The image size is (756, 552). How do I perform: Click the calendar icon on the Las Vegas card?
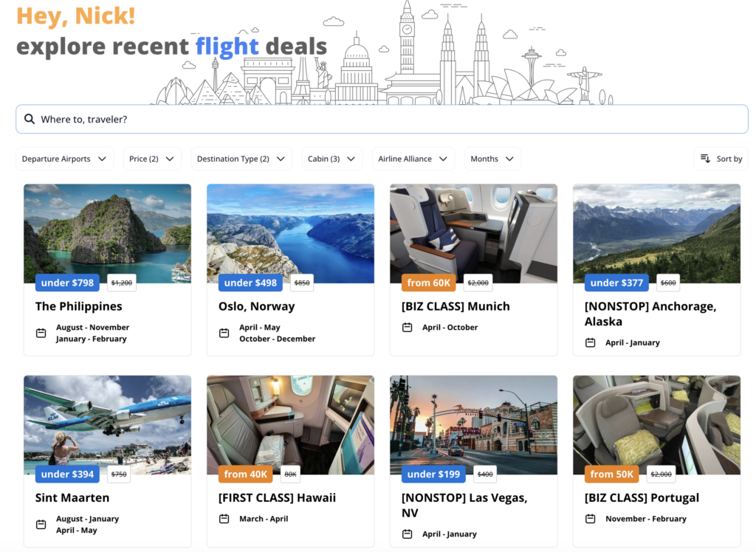407,534
